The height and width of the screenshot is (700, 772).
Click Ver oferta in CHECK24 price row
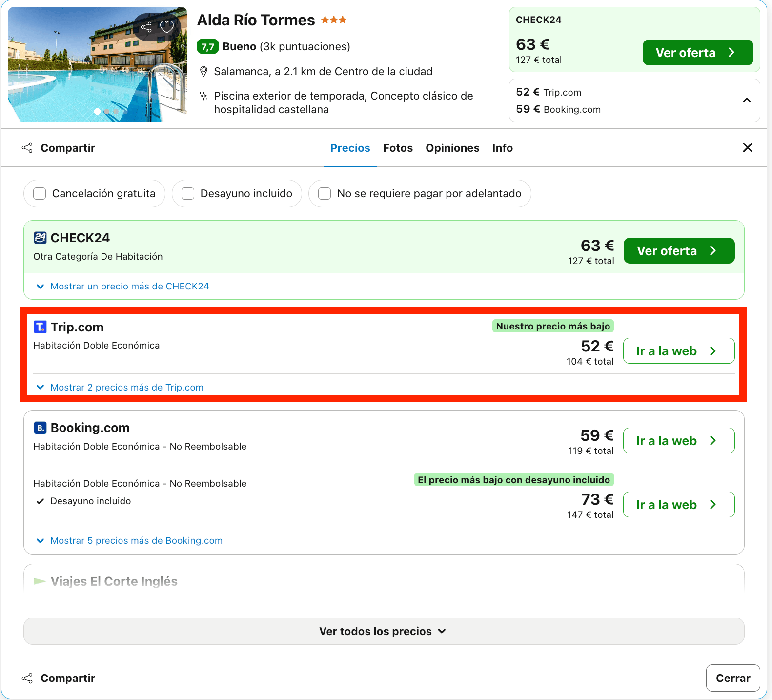679,251
